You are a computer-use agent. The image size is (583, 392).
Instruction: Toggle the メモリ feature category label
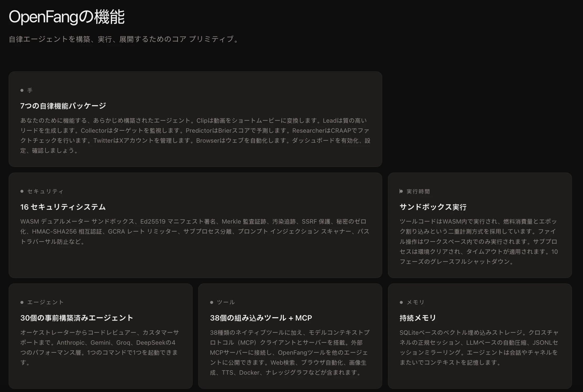pos(415,302)
